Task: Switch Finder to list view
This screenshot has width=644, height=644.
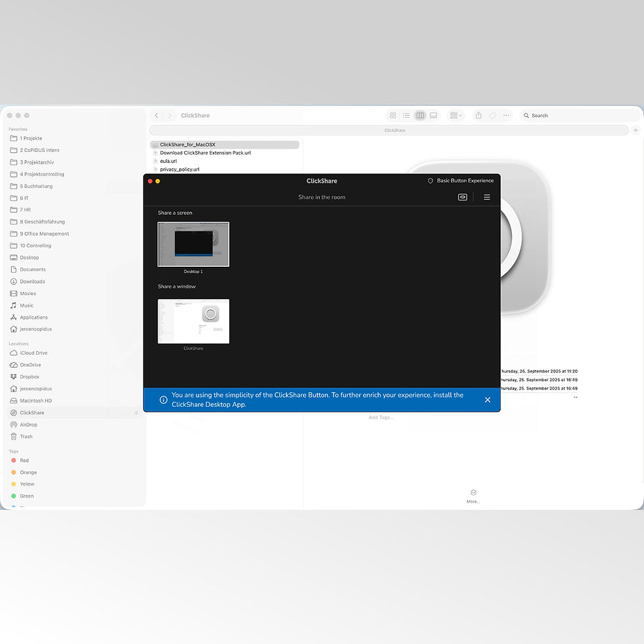Action: tap(406, 116)
